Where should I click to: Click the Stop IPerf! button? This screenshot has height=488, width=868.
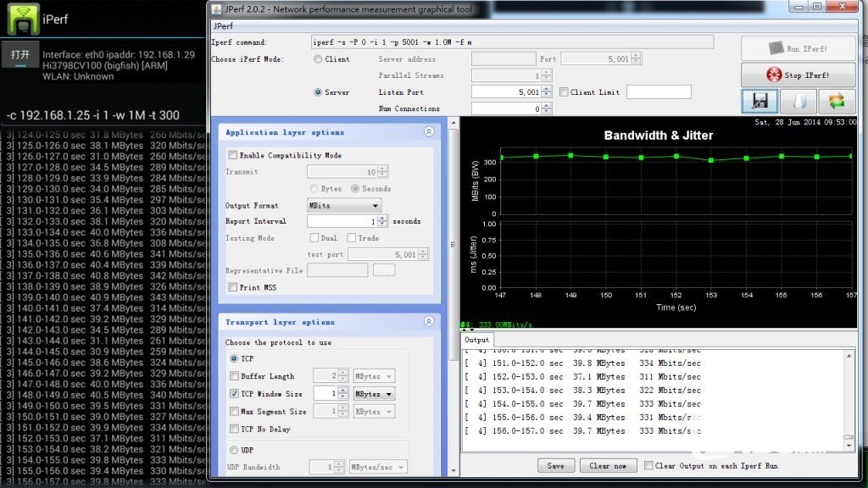(797, 75)
